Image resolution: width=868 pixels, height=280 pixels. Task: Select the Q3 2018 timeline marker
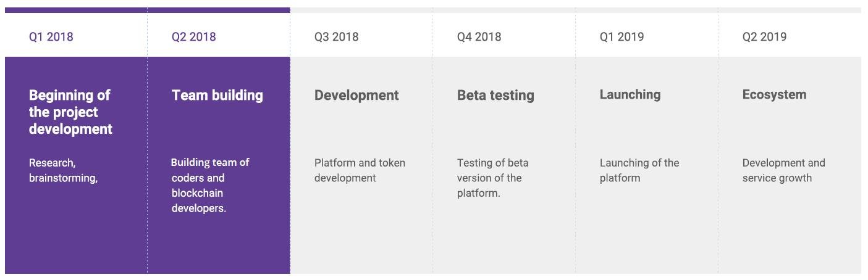click(x=336, y=37)
